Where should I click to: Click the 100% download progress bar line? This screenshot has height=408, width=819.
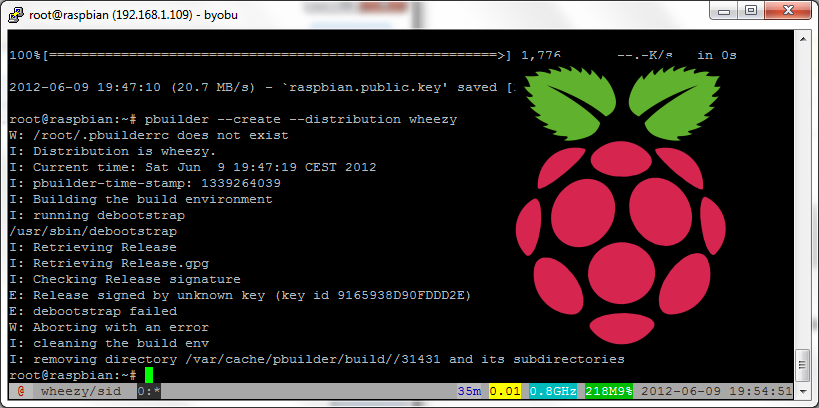click(373, 55)
